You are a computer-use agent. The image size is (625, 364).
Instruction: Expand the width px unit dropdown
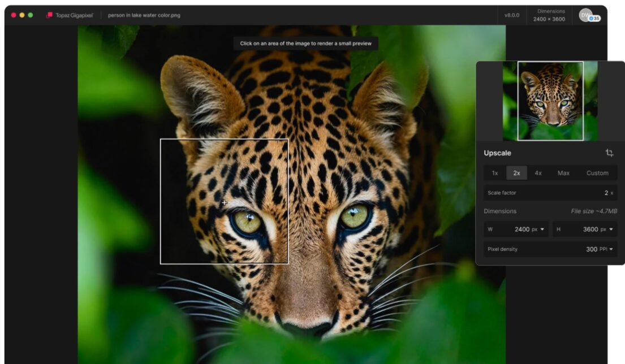538,229
